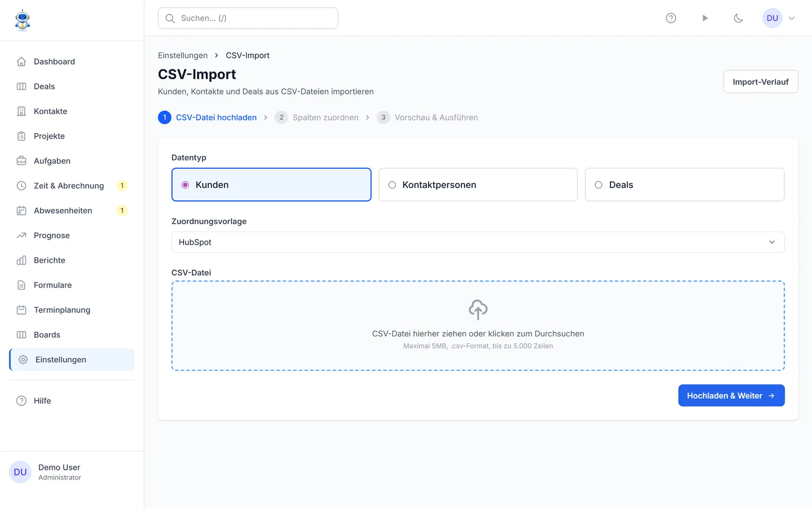Open Formulare in sidebar
This screenshot has width=812, height=508.
tap(72, 285)
